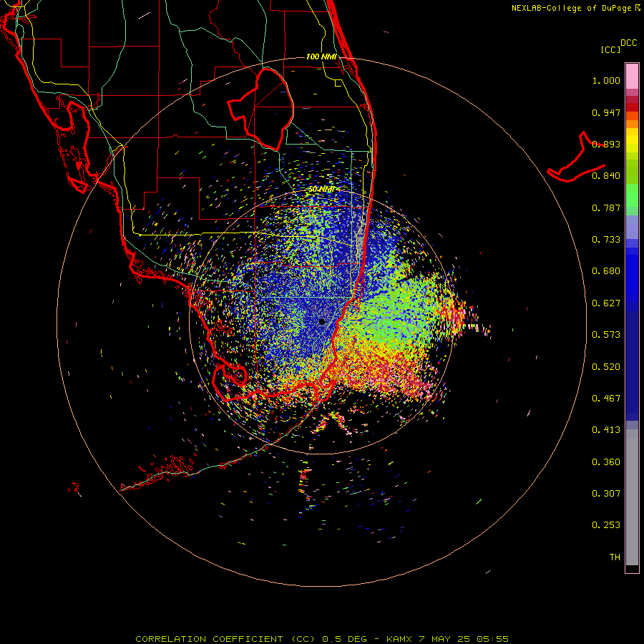Select the 0.360 legend value

pyautogui.click(x=606, y=462)
